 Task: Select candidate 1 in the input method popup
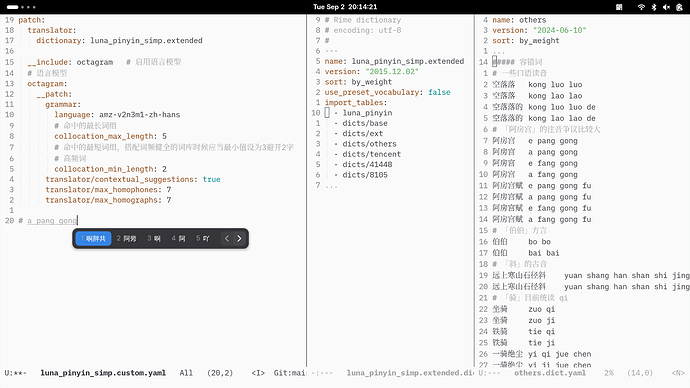click(93, 238)
